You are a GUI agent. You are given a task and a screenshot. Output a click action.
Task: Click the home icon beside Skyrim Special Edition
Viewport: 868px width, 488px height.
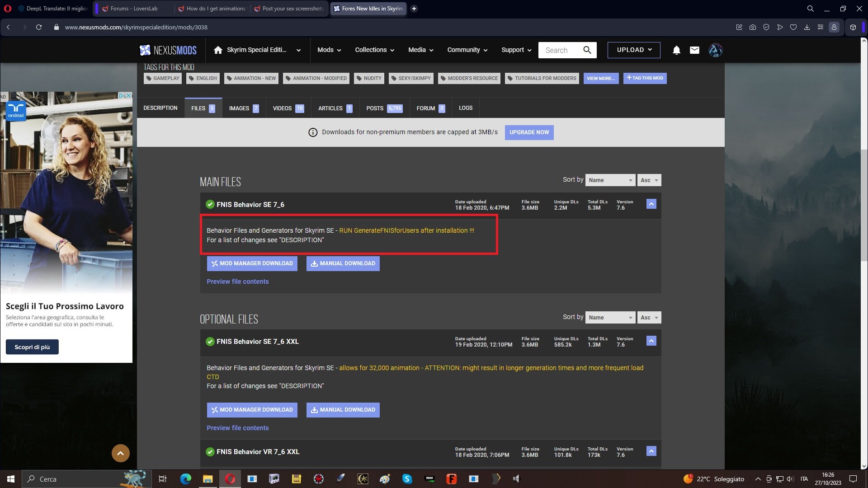[218, 50]
